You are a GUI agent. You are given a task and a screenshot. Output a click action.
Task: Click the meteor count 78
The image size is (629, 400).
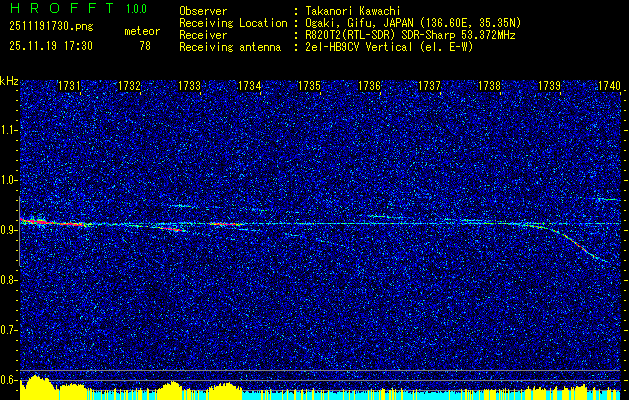(x=145, y=46)
